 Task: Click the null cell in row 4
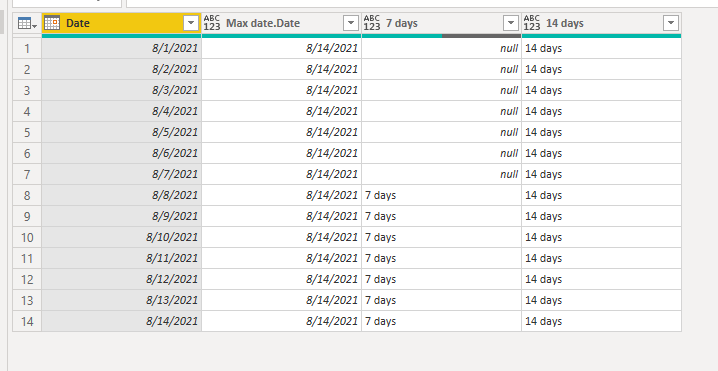(x=441, y=111)
